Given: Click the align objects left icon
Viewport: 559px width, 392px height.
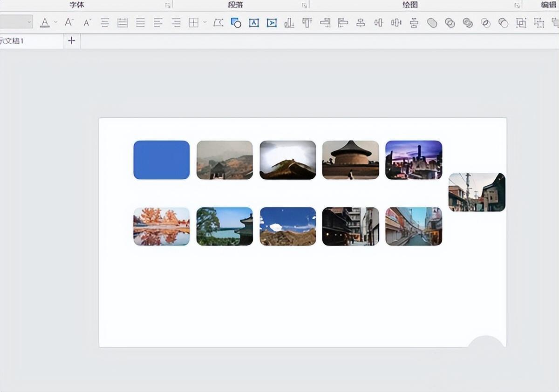Looking at the screenshot, I should pos(343,23).
